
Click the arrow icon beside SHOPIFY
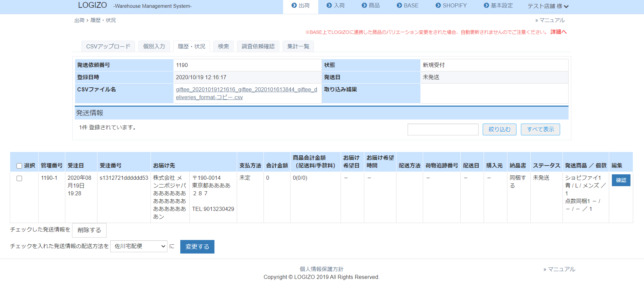438,5
